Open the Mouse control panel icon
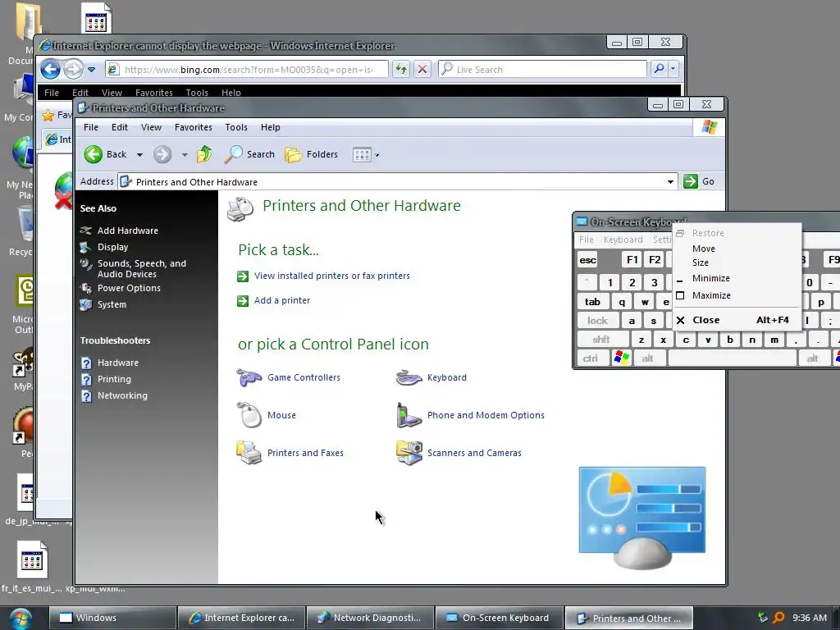 249,415
